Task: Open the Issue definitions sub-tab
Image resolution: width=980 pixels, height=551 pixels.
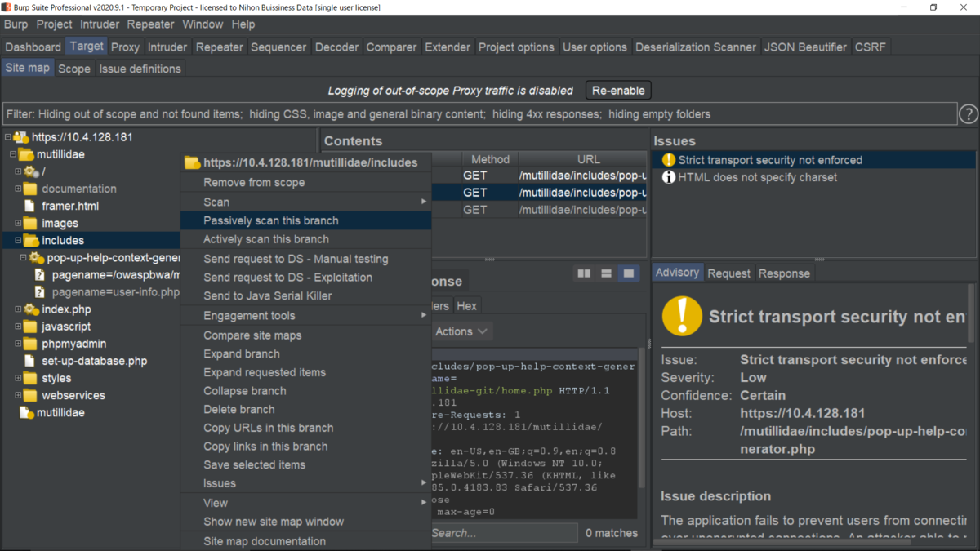Action: pos(140,69)
